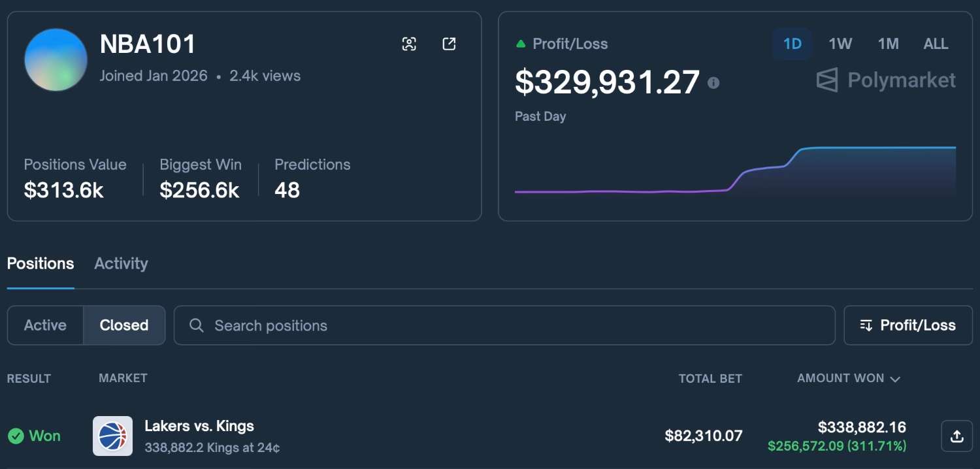This screenshot has height=469, width=980.
Task: Click the profile scan icon beside NBA101
Action: coord(409,44)
